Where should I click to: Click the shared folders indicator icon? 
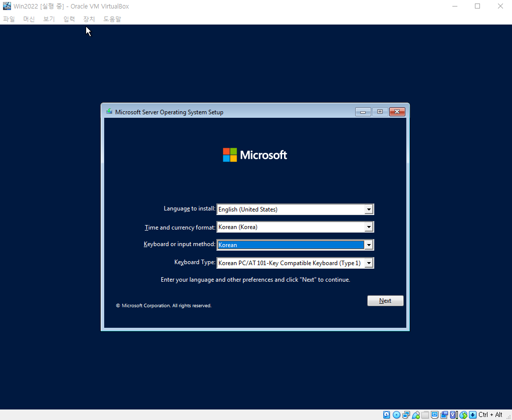pos(425,415)
